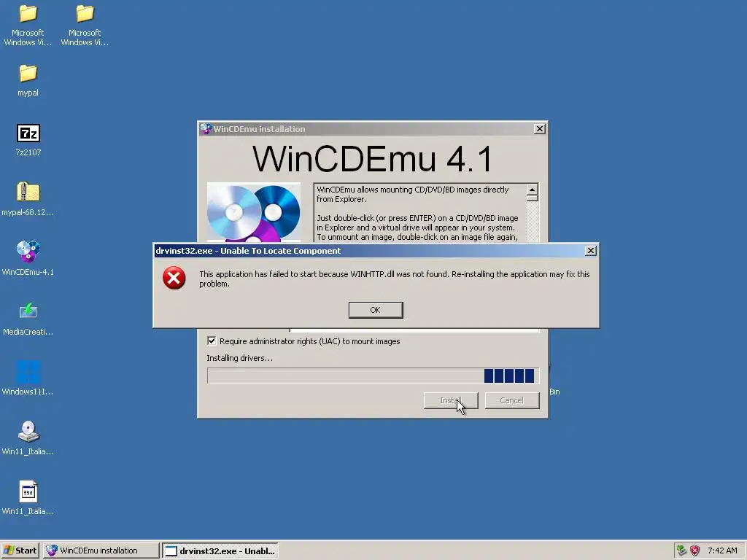Select the mypal folder on desktop
747x560 pixels.
pyautogui.click(x=28, y=74)
